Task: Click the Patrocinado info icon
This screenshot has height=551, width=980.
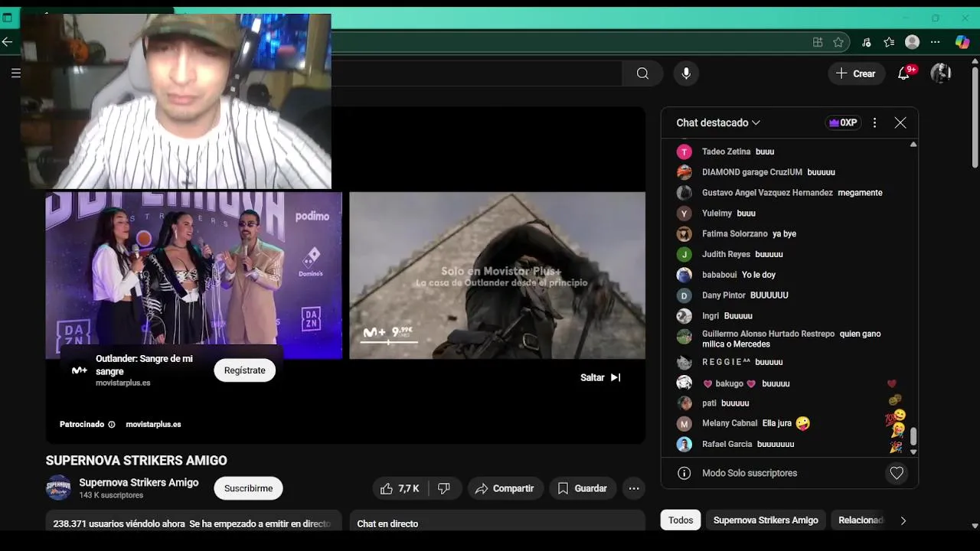Action: [112, 424]
